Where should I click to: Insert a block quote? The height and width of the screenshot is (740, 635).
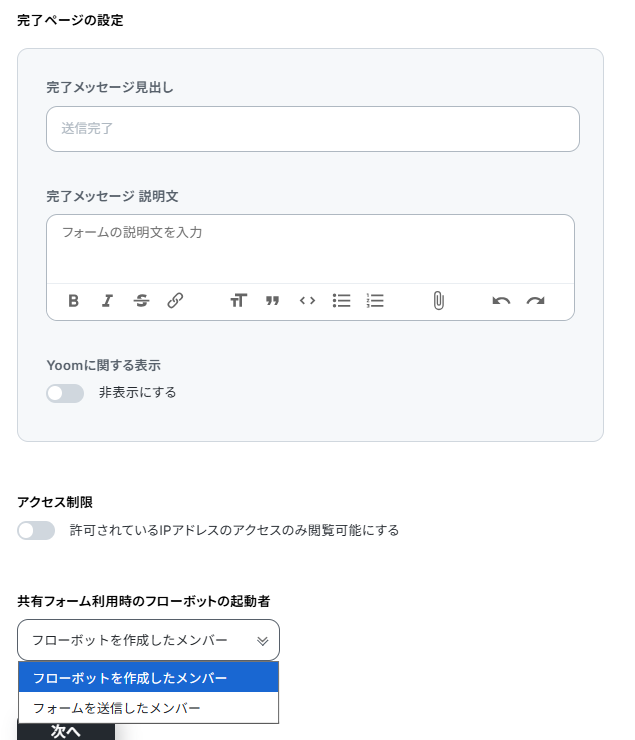coord(272,301)
